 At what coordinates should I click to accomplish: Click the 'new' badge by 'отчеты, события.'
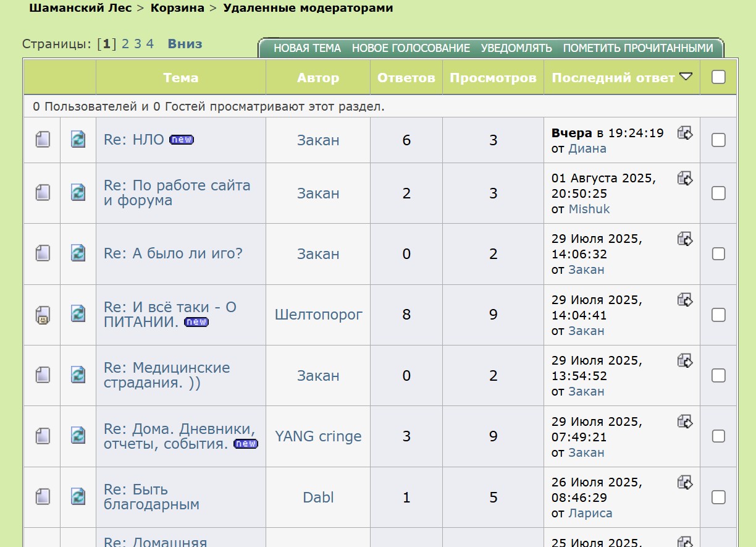coord(246,444)
